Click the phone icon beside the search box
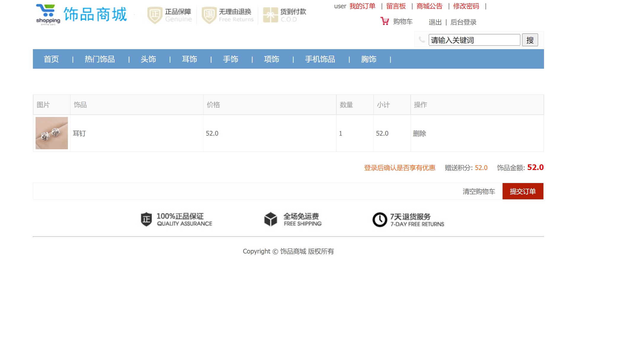This screenshot has width=635, height=364. coord(422,39)
